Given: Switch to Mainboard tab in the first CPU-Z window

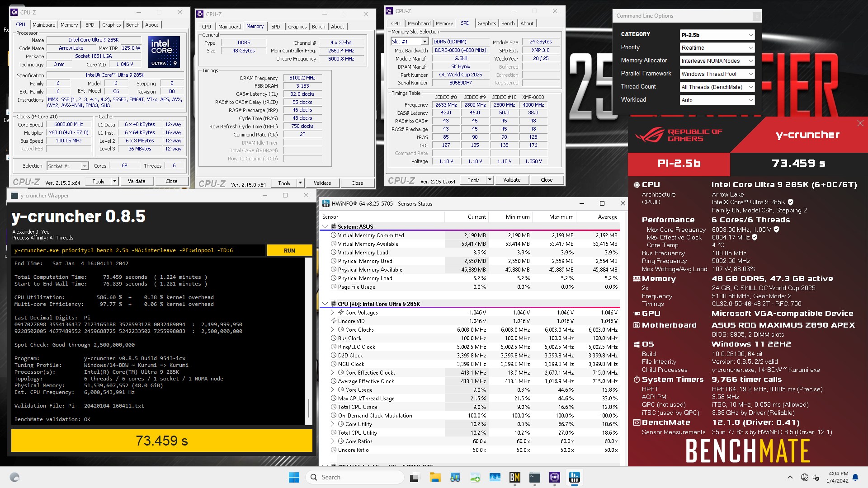Looking at the screenshot, I should [x=44, y=25].
